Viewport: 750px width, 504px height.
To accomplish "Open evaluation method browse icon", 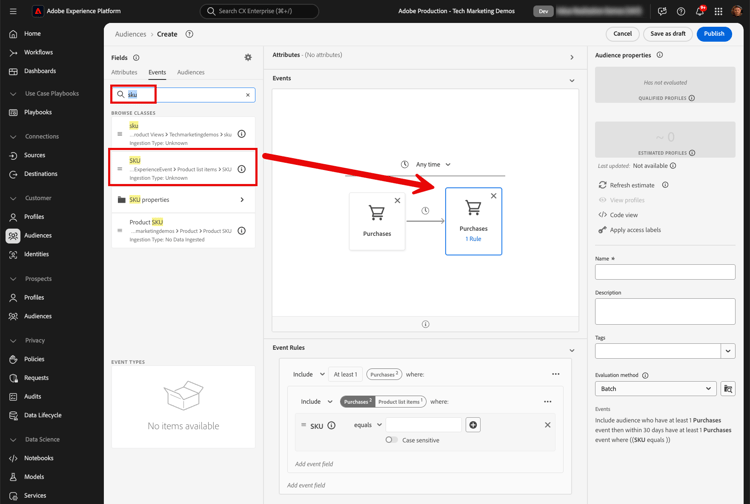I will coord(728,389).
